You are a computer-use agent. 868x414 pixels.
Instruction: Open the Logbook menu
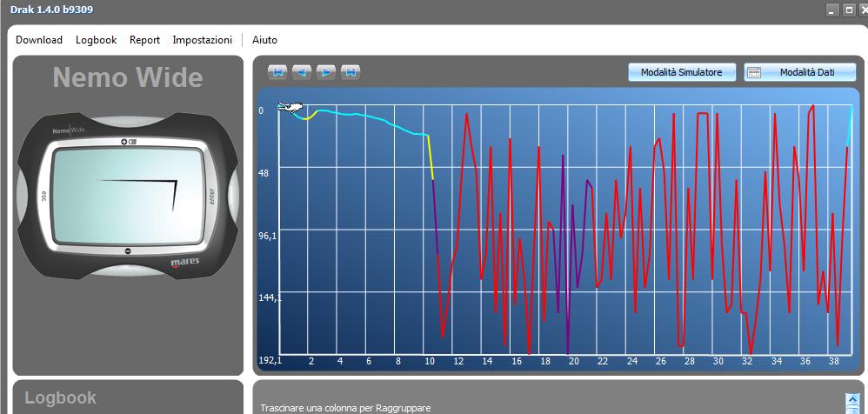pyautogui.click(x=96, y=40)
